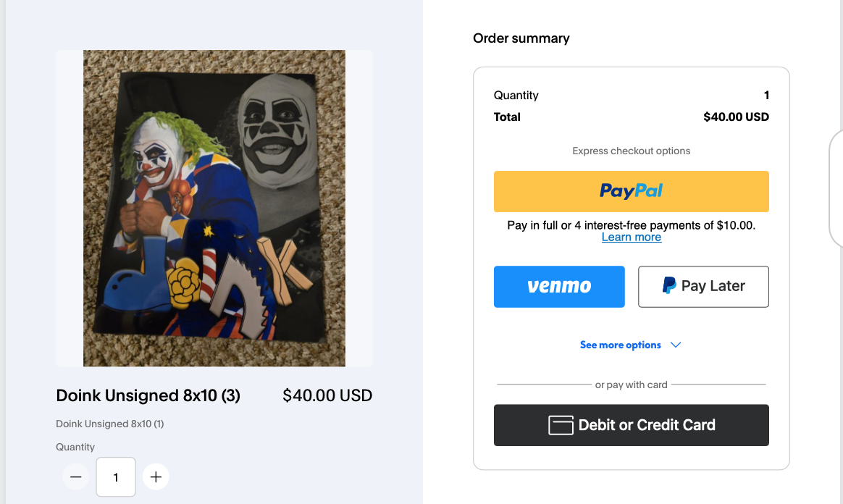The height and width of the screenshot is (504, 843).
Task: Click the Order summary heading
Action: click(521, 38)
